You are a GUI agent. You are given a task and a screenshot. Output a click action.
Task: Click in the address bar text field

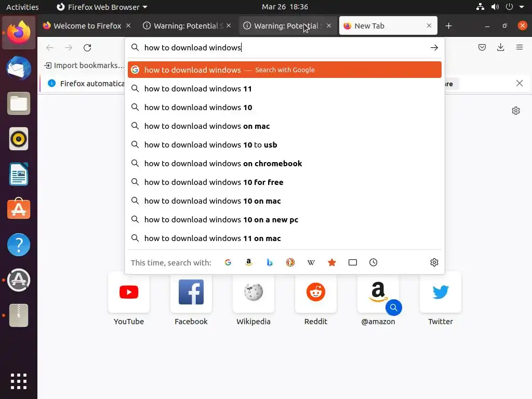285,47
